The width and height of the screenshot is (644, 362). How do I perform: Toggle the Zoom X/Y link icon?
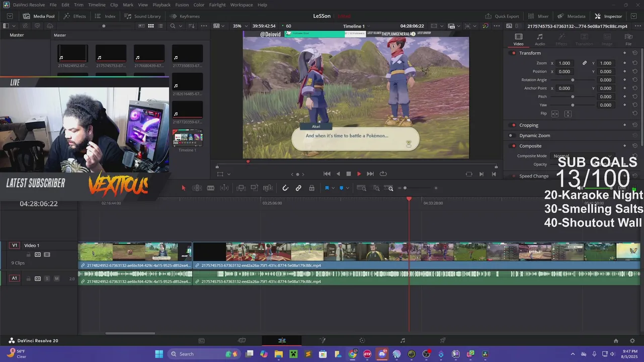[585, 63]
